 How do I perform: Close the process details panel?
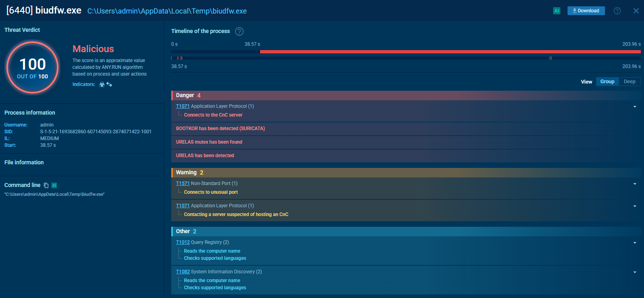(x=636, y=11)
